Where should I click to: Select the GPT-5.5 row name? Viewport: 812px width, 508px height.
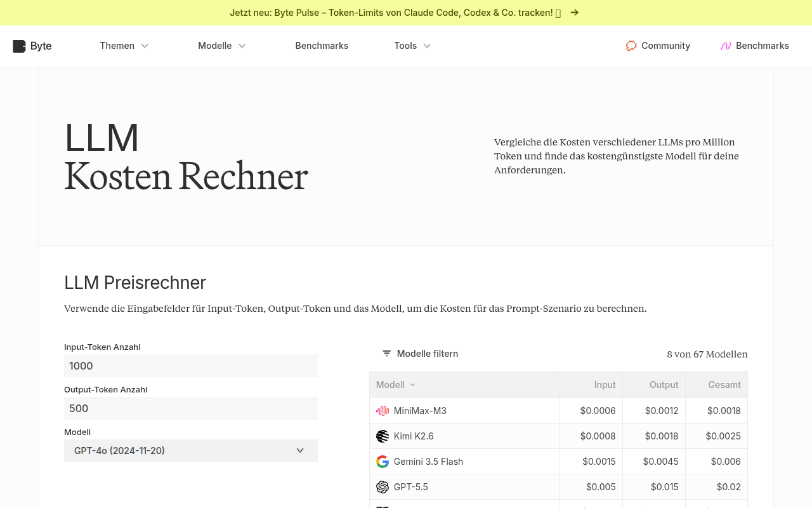[410, 487]
